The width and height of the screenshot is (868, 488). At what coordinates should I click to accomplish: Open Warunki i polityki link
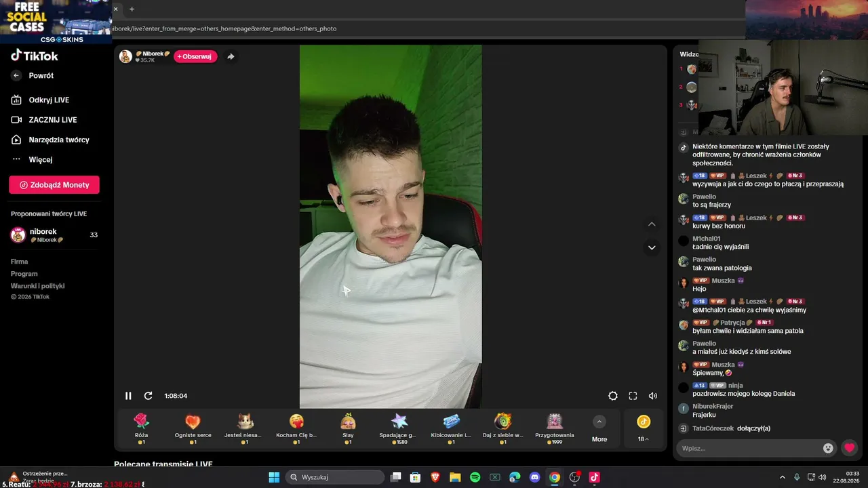(37, 286)
